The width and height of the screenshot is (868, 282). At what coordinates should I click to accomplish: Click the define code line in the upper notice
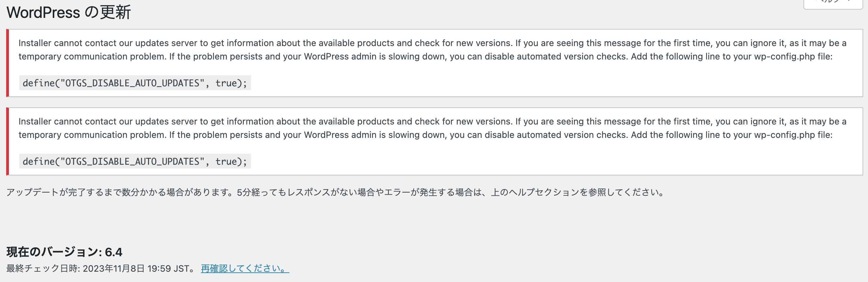(135, 83)
